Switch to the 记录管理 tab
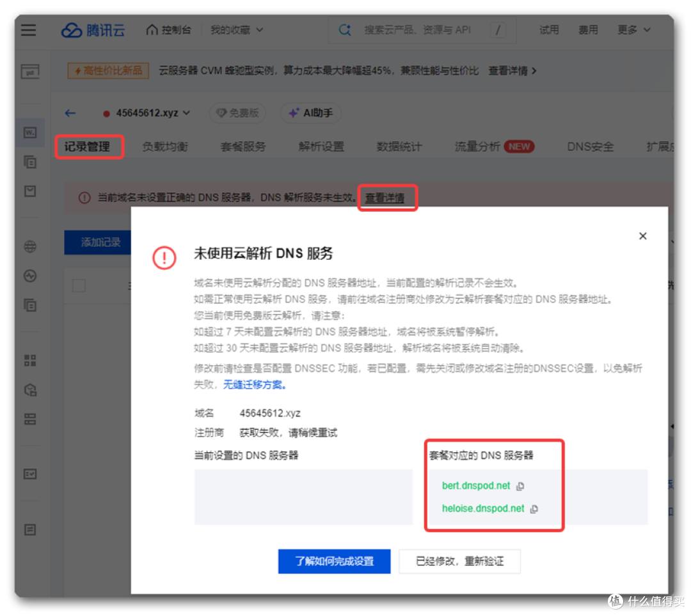Screen dimensions: 691x616 pos(87,146)
